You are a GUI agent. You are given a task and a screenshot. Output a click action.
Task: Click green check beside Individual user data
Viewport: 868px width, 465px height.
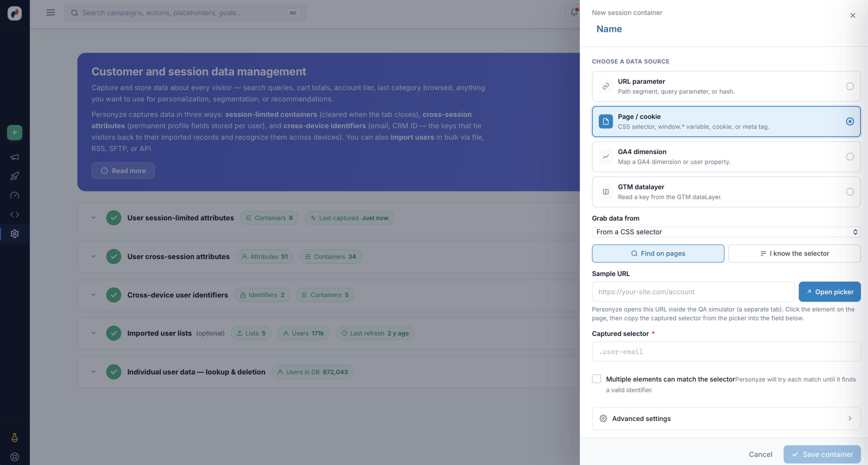click(114, 372)
